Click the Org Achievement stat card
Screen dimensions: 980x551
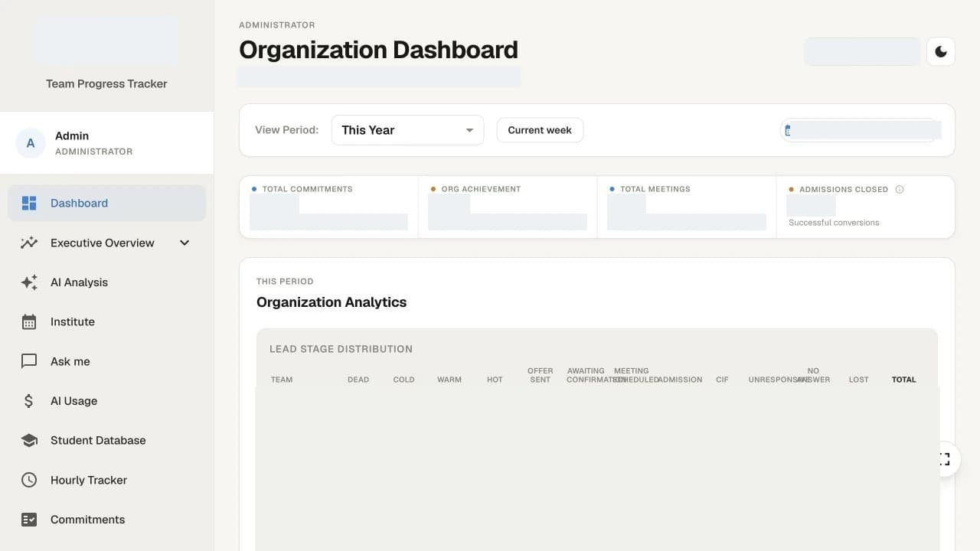pyautogui.click(x=508, y=207)
